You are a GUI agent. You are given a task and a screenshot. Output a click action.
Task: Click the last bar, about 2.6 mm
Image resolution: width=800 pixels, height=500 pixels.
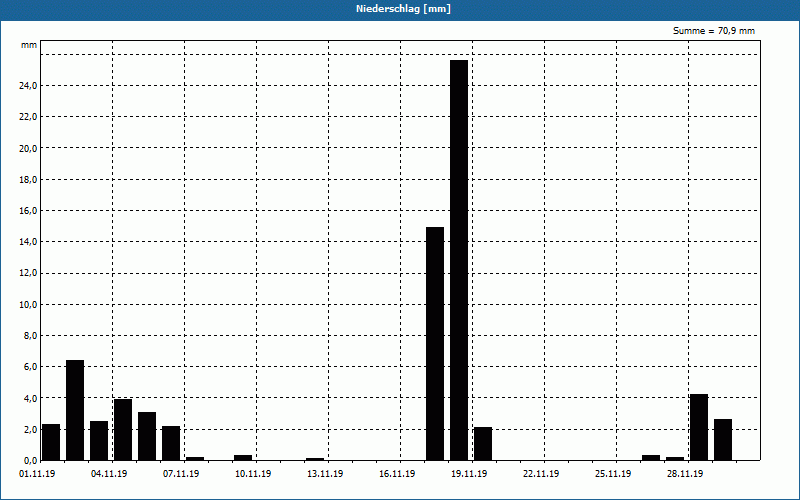[x=722, y=440]
